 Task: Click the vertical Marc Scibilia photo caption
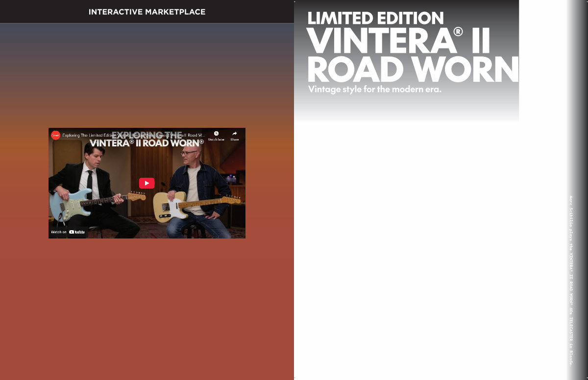pyautogui.click(x=570, y=281)
